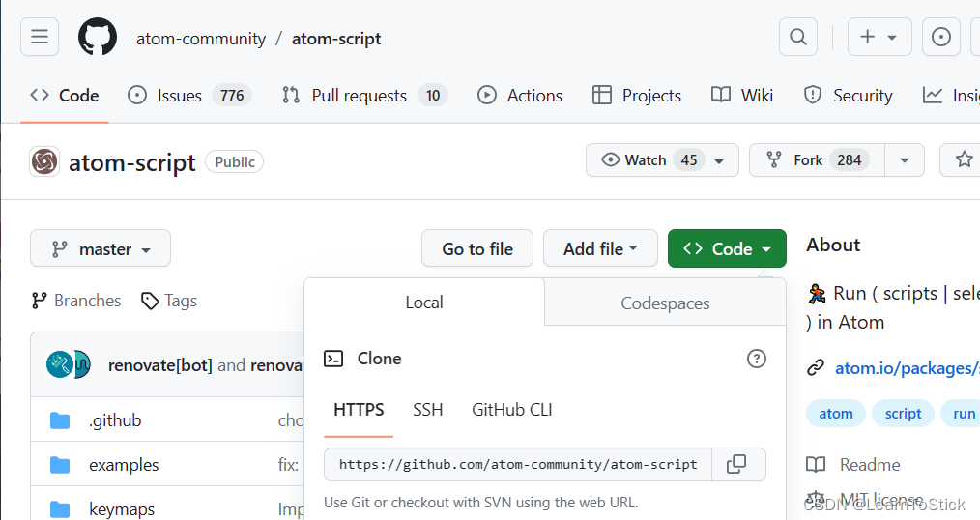Toggle the green Code dropdown button
This screenshot has width=980, height=520.
pos(727,248)
